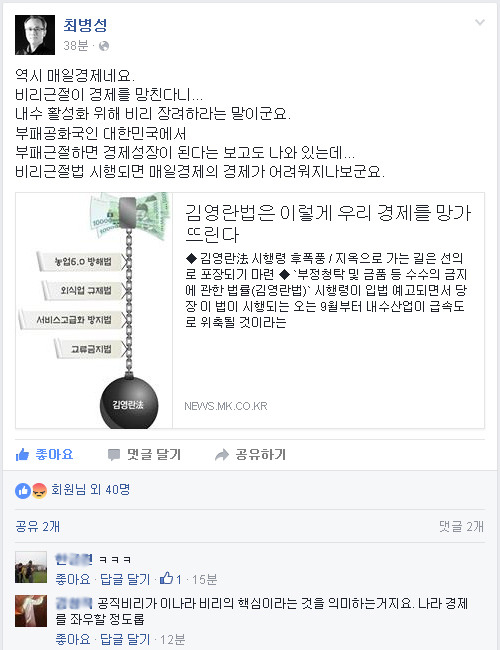
Task: Click the 공유하기 share arrow icon
Action: 222,455
